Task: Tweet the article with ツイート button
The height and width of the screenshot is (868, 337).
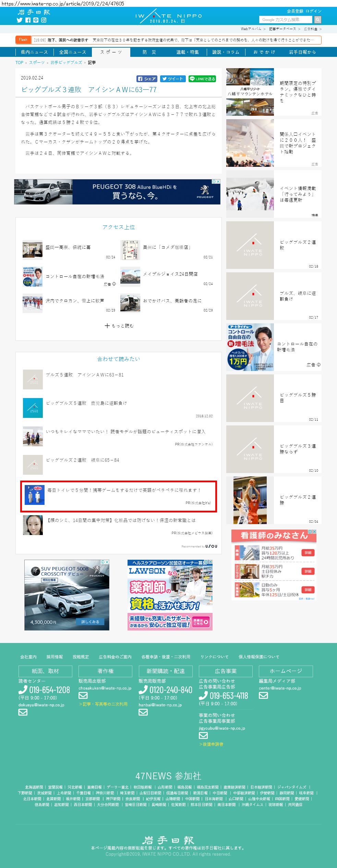Action: tap(173, 79)
